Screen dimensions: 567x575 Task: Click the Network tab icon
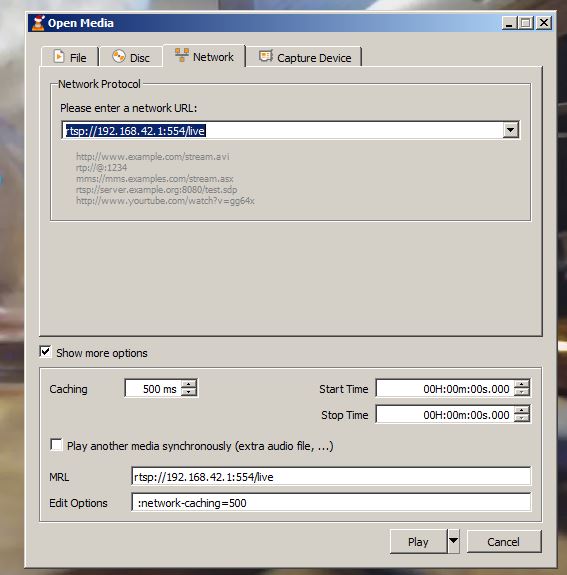(182, 55)
